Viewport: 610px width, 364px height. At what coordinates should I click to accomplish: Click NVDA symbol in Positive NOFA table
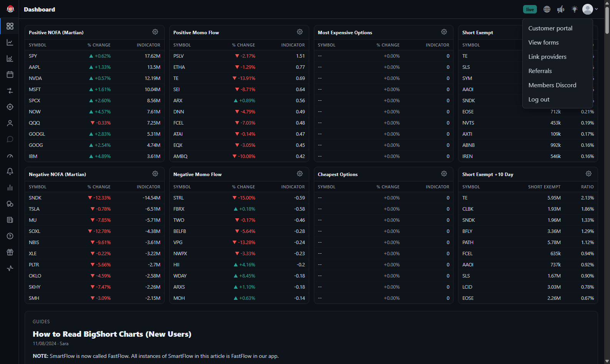(x=35, y=78)
